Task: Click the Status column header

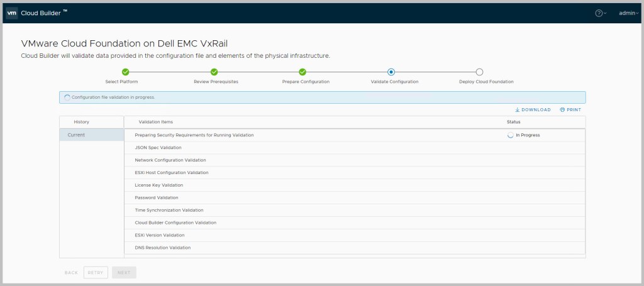Action: point(514,122)
